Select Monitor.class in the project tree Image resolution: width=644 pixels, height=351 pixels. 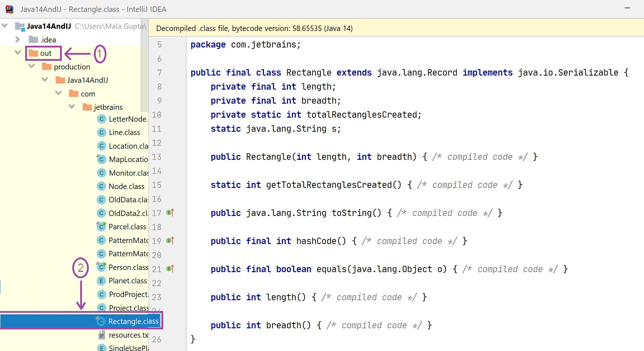click(128, 173)
